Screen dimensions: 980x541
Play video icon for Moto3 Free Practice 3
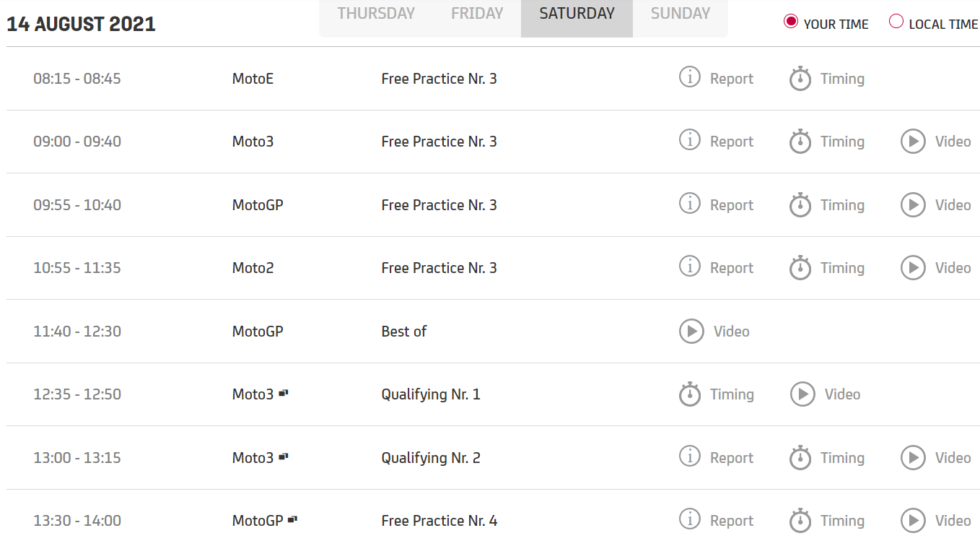[913, 142]
